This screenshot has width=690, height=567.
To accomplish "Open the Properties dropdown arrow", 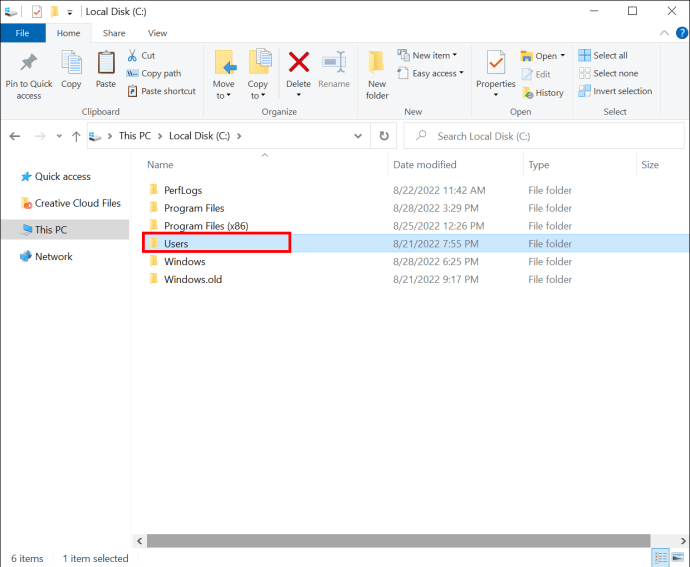I will (496, 95).
